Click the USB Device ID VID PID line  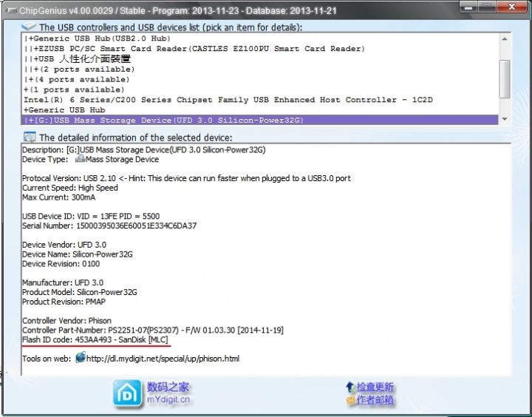(91, 217)
